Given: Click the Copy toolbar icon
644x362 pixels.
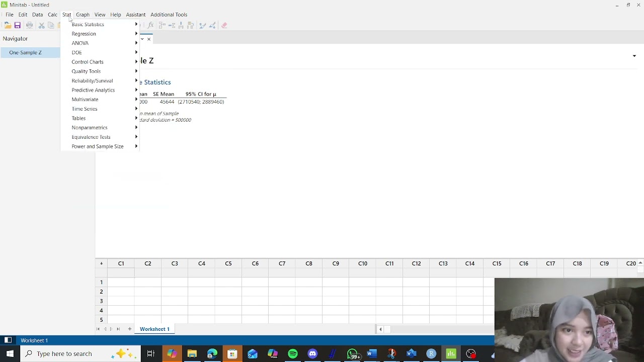Looking at the screenshot, I should 51,25.
